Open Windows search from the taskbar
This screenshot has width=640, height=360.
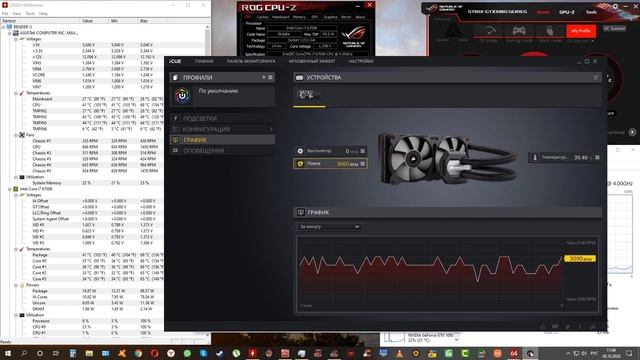coord(24,353)
